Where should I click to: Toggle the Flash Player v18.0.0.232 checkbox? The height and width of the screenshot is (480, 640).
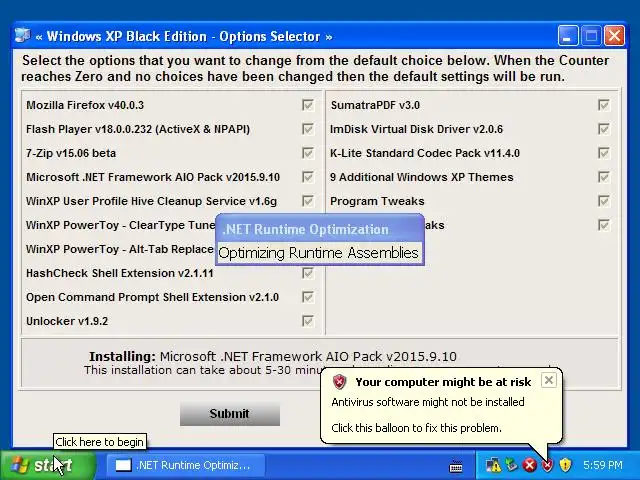pyautogui.click(x=308, y=129)
